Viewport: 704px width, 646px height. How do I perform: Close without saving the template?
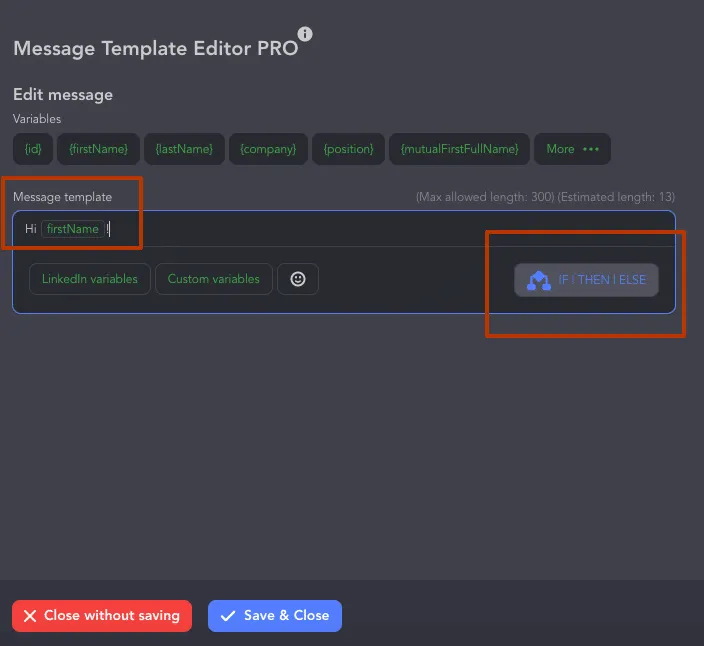[102, 615]
